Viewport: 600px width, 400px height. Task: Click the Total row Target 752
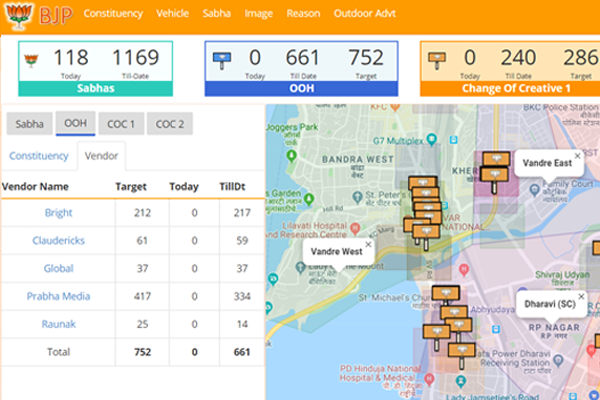(142, 352)
